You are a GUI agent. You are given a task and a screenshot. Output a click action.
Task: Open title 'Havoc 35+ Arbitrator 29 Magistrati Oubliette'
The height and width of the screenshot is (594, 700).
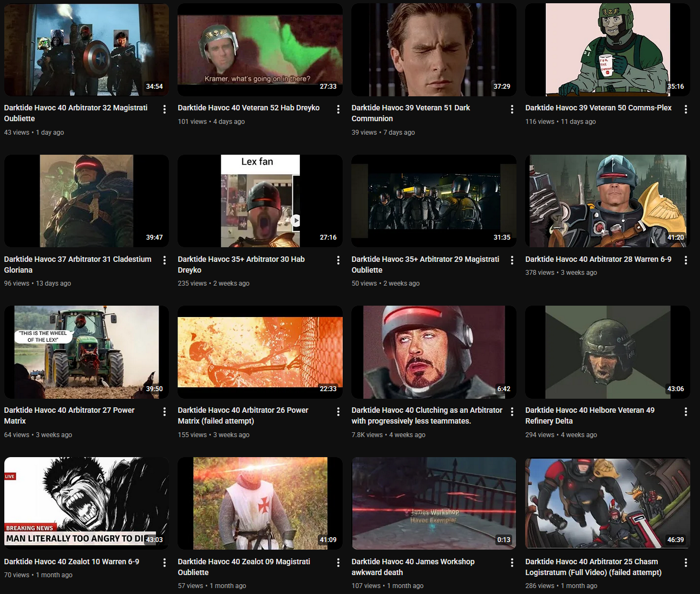(x=426, y=265)
